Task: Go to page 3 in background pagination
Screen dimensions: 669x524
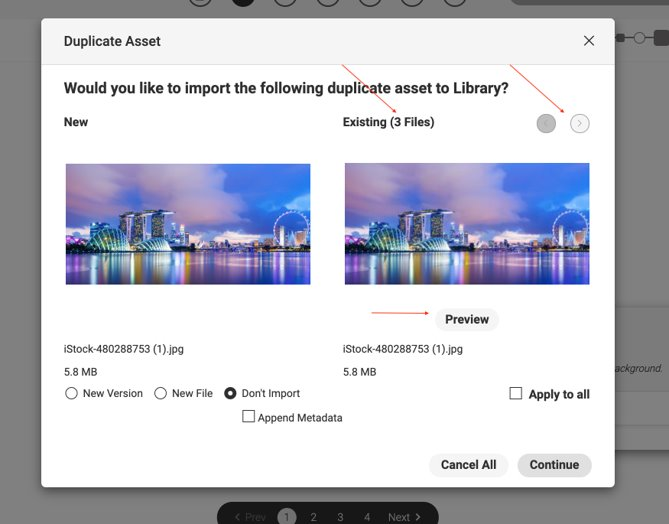Action: coord(340,517)
